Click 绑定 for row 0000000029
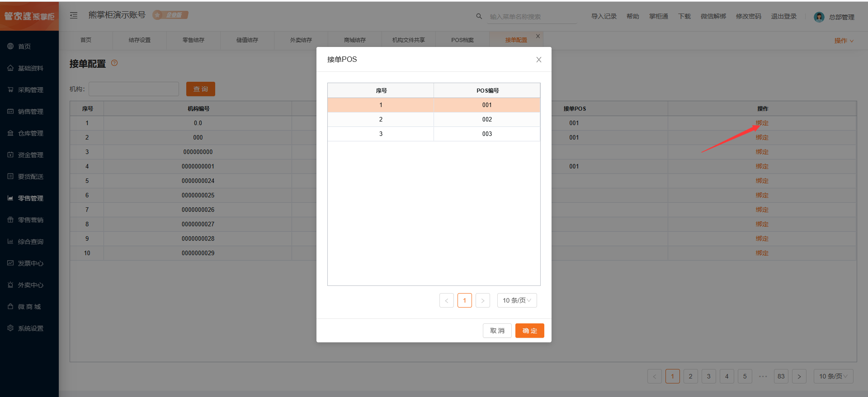Screen dimensions: 868x397 pos(762,253)
